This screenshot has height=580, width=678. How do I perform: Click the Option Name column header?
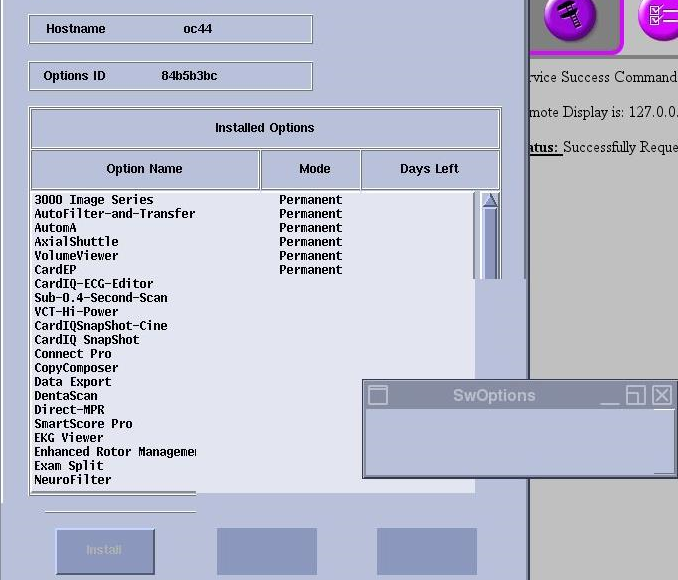coord(145,169)
